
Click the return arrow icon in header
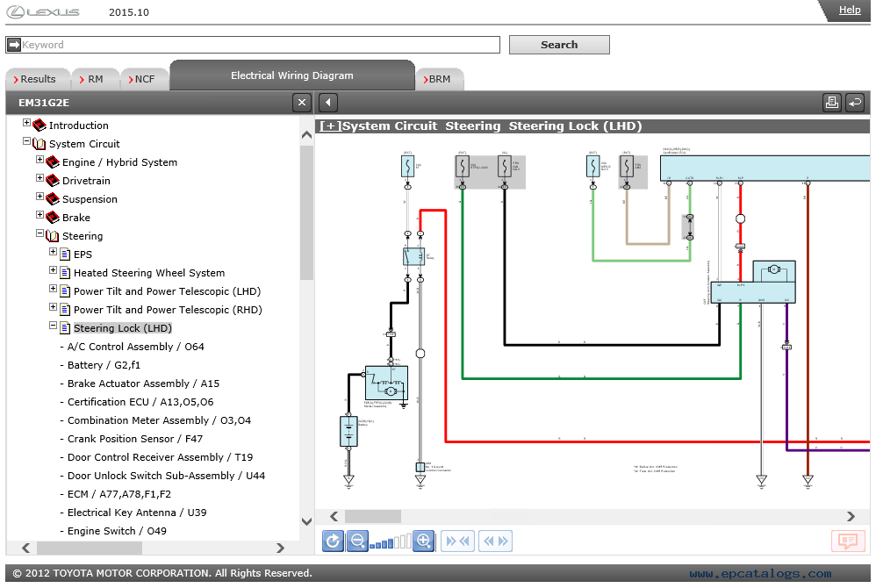(855, 102)
